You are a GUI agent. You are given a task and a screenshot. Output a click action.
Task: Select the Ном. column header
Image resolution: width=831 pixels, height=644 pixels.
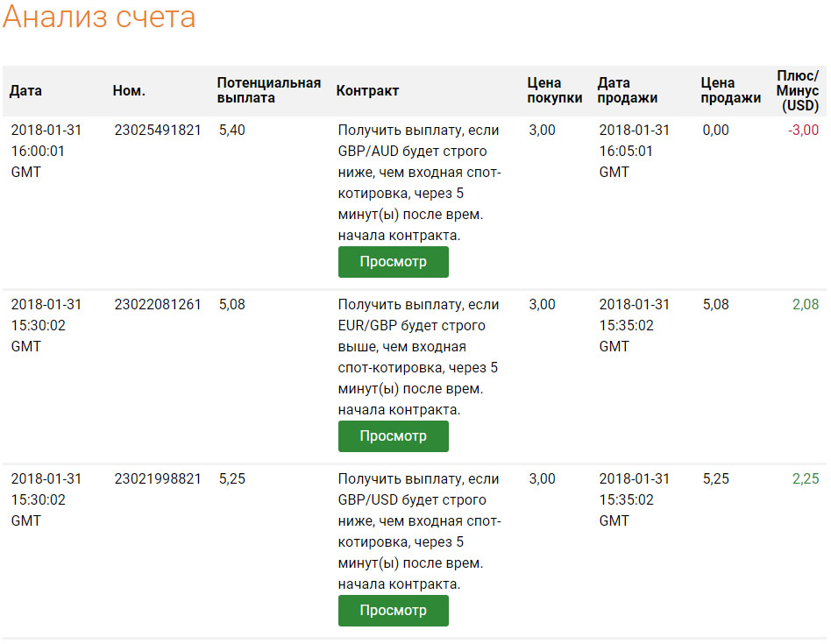(129, 91)
